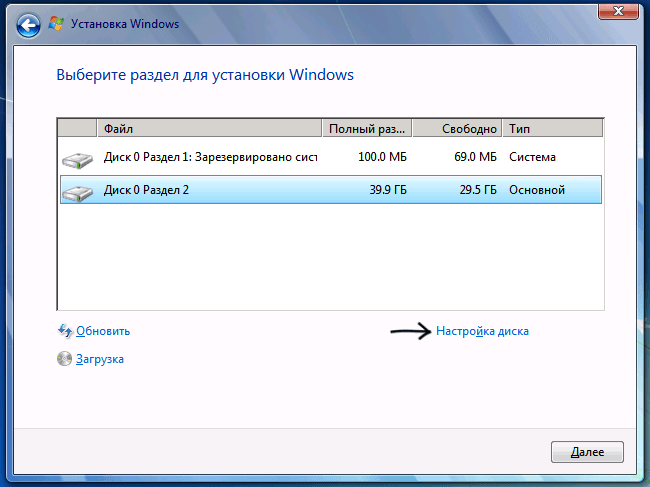Refresh the list via the Обновить link
Viewport: 650px width, 487px height.
[x=103, y=331]
